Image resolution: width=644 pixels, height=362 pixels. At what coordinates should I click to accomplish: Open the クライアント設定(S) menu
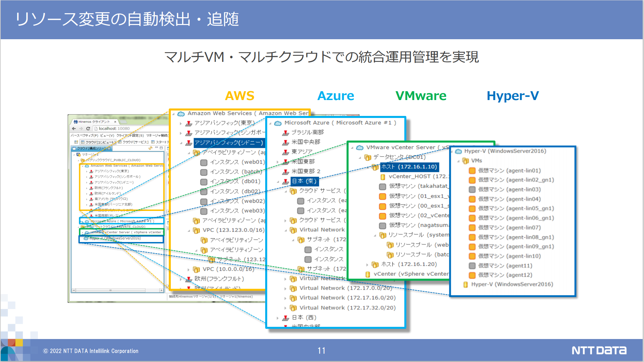pos(130,135)
